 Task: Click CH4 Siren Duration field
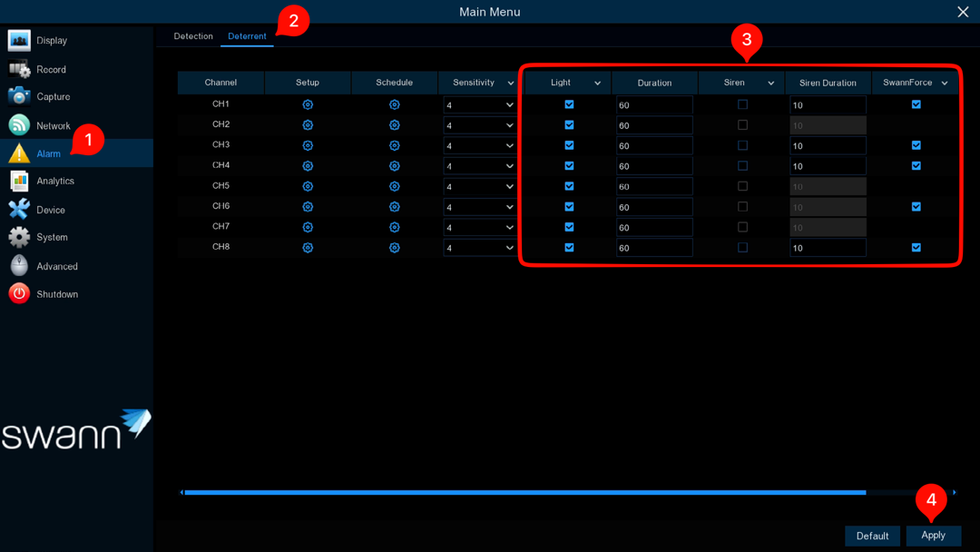(x=828, y=166)
